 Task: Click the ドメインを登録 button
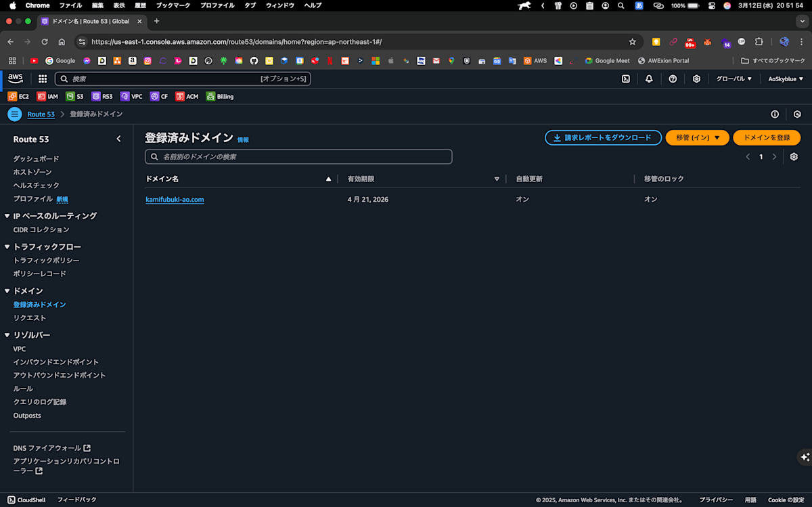[x=767, y=137]
